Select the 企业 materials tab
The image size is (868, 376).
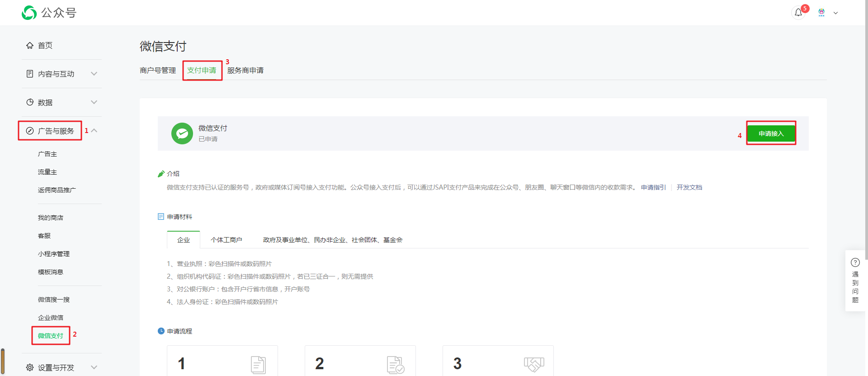(x=184, y=240)
